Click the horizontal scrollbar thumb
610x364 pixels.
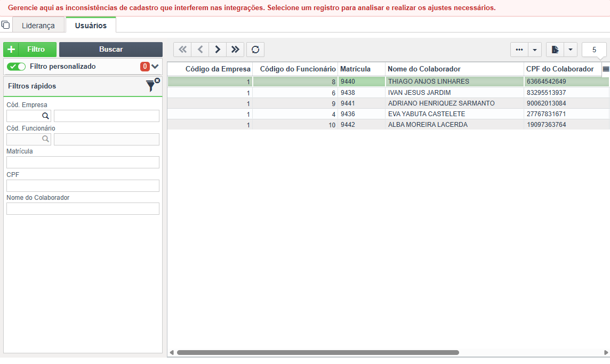318,353
